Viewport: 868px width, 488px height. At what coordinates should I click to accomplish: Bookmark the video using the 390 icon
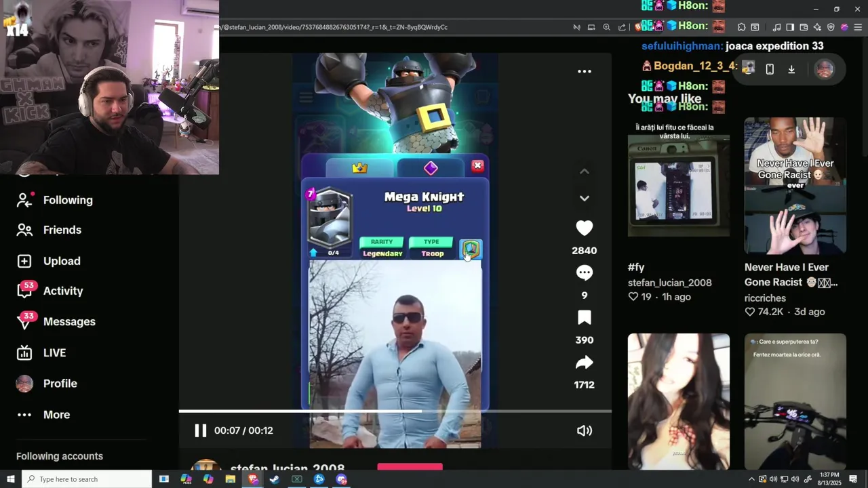pos(584,318)
